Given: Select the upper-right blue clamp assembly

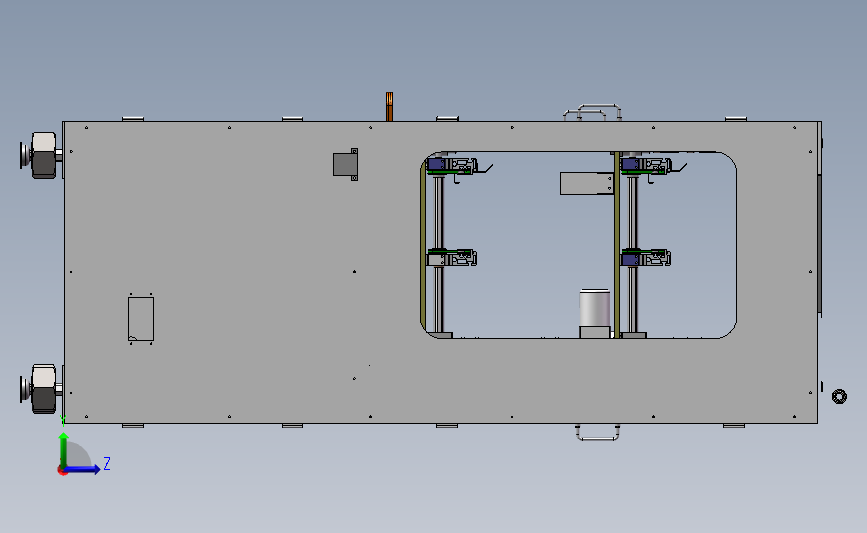Looking at the screenshot, I should [x=646, y=166].
